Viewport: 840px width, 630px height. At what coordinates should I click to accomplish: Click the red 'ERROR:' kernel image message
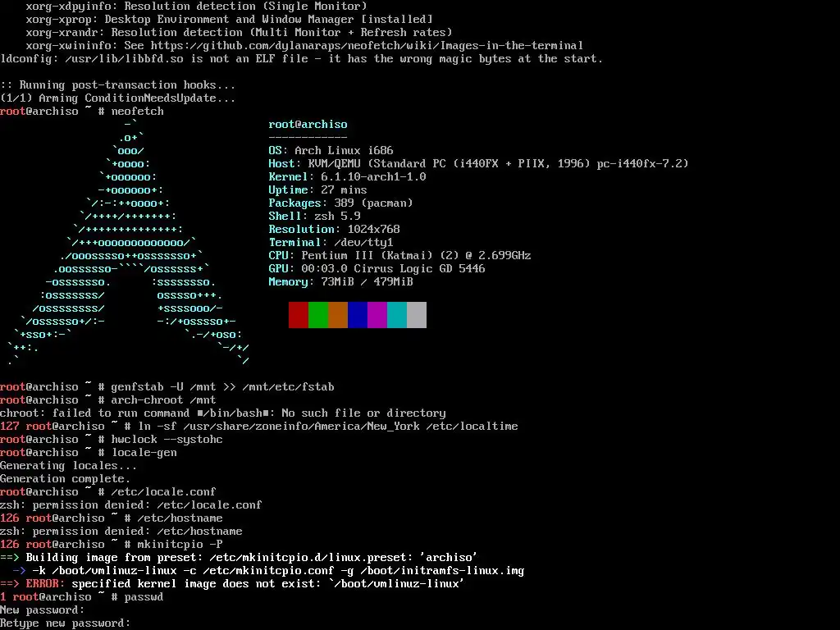[232, 583]
